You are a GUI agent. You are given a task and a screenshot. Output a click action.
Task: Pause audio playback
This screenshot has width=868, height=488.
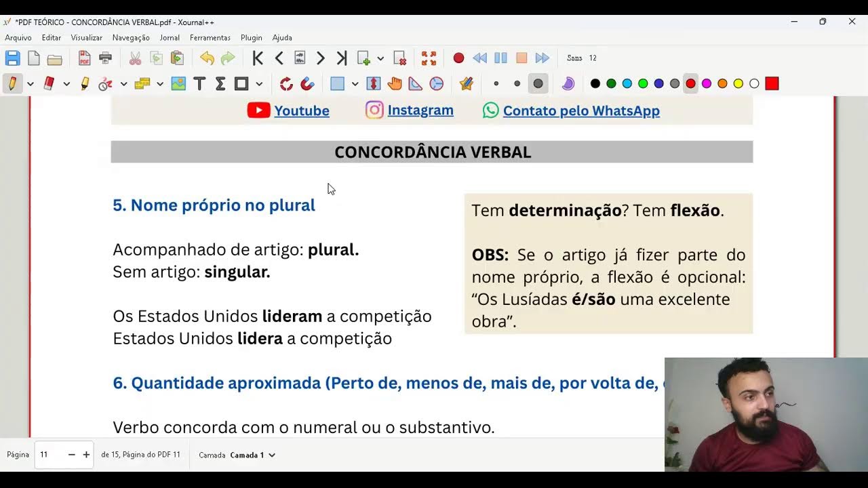[x=500, y=58]
